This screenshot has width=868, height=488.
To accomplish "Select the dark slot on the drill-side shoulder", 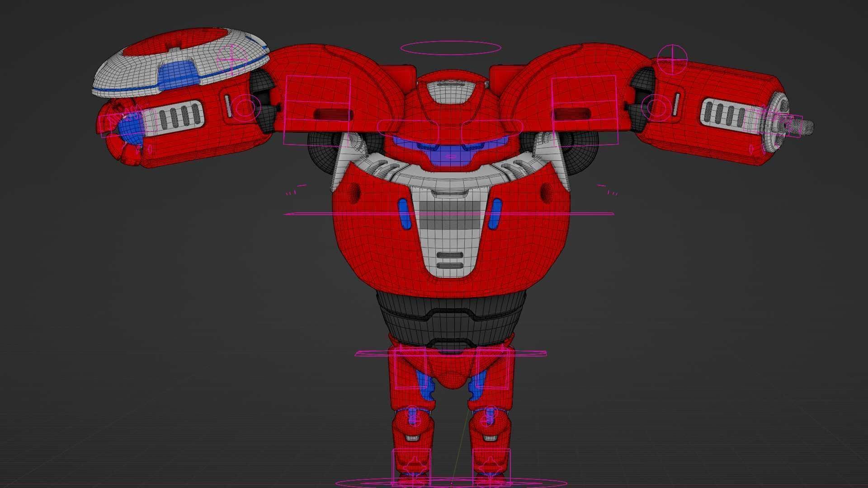I will tap(572, 114).
